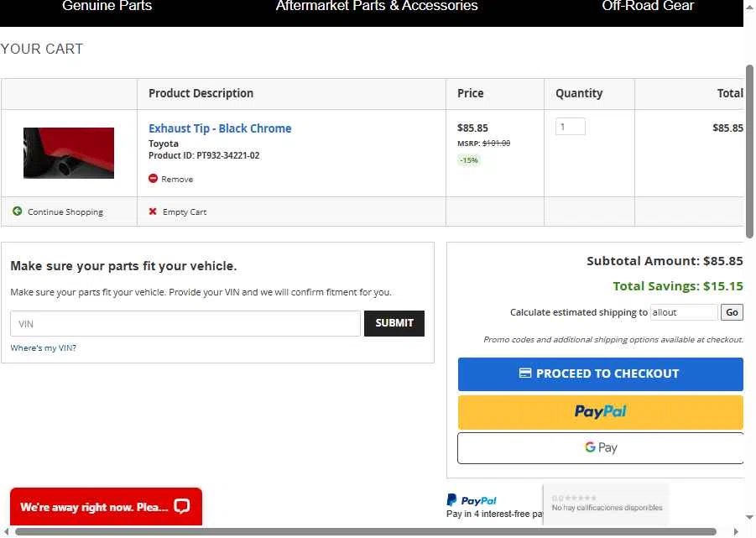Open the chat widget icon

click(182, 506)
